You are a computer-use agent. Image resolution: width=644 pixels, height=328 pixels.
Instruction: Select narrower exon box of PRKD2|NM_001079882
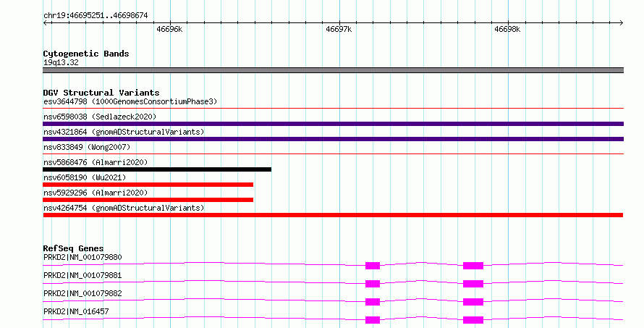[373, 302]
